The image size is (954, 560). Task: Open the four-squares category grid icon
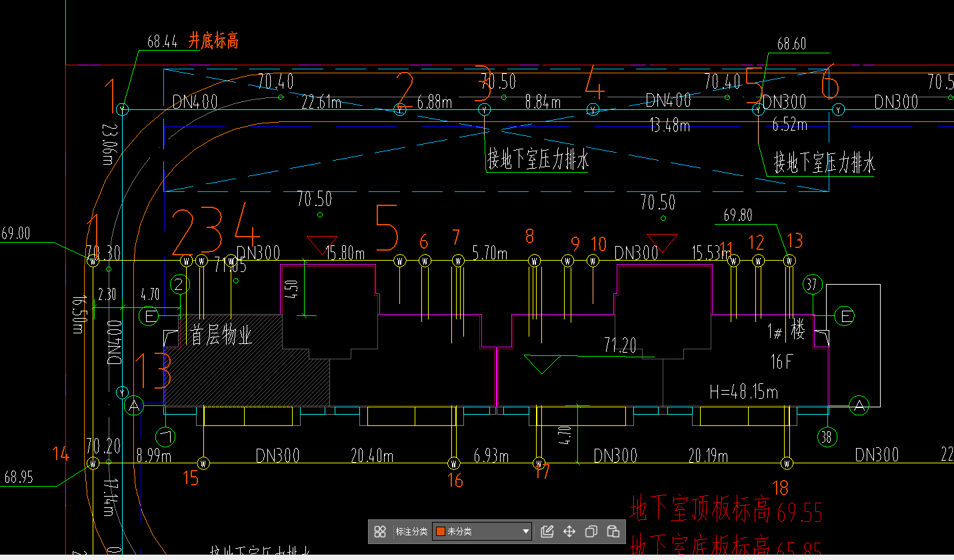[x=380, y=531]
